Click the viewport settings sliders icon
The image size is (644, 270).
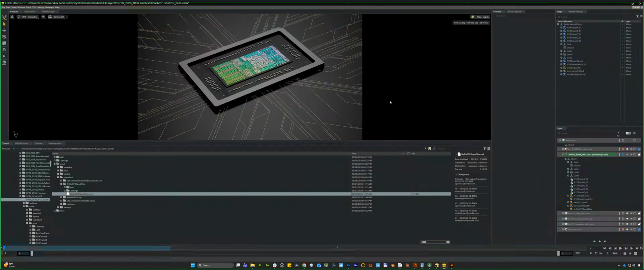[12, 17]
